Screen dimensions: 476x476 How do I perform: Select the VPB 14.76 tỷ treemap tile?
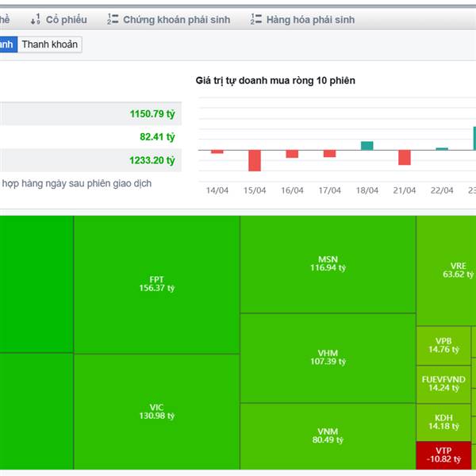[x=443, y=346]
